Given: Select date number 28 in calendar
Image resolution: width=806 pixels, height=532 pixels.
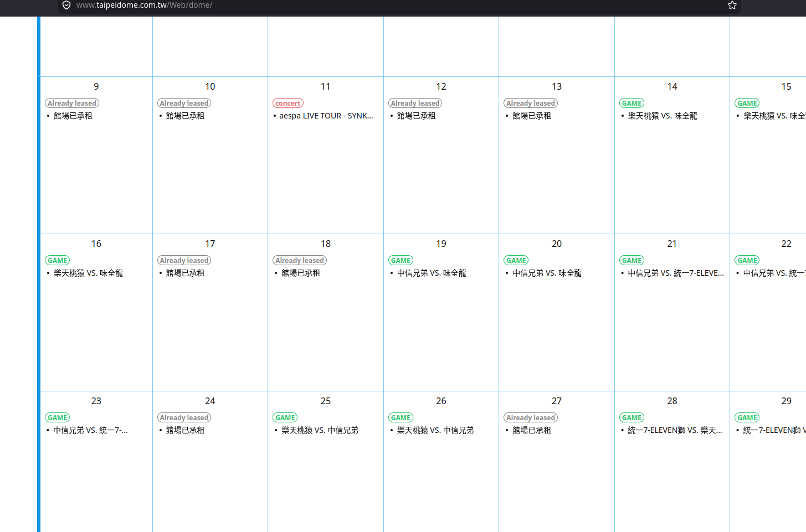Looking at the screenshot, I should coord(672,401).
